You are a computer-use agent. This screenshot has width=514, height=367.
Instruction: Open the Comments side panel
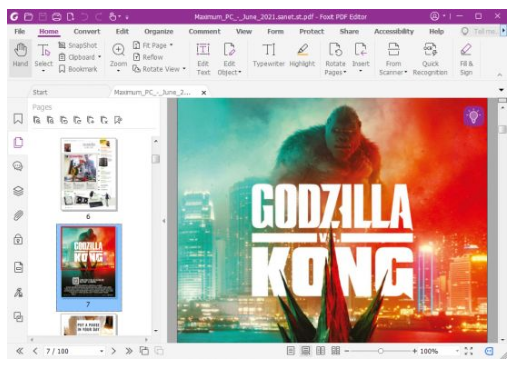(18, 166)
